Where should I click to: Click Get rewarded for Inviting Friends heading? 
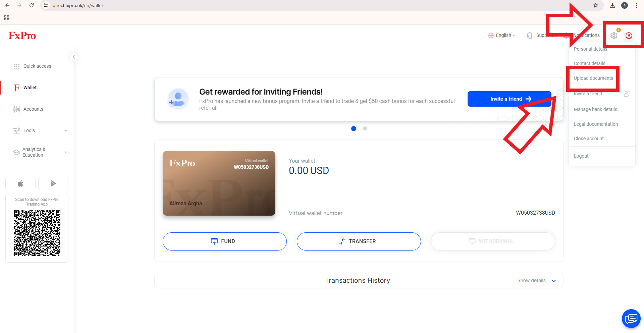point(261,92)
